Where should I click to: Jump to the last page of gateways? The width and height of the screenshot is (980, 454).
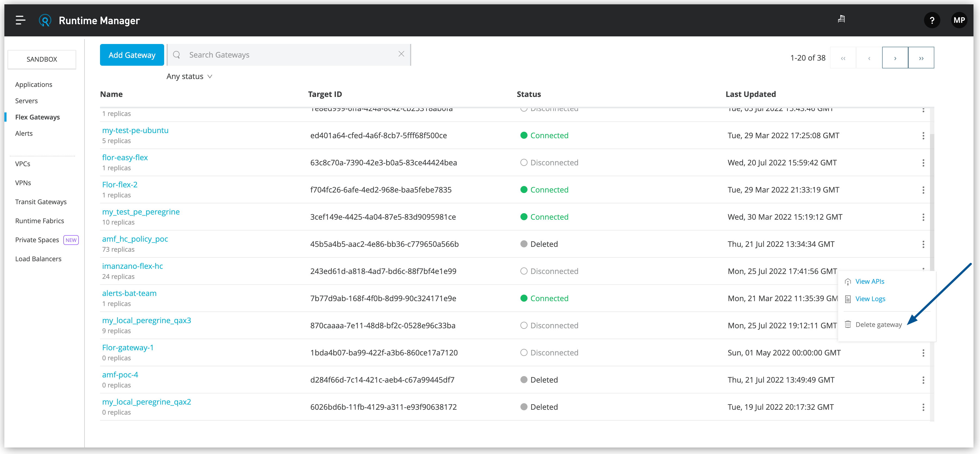point(921,58)
